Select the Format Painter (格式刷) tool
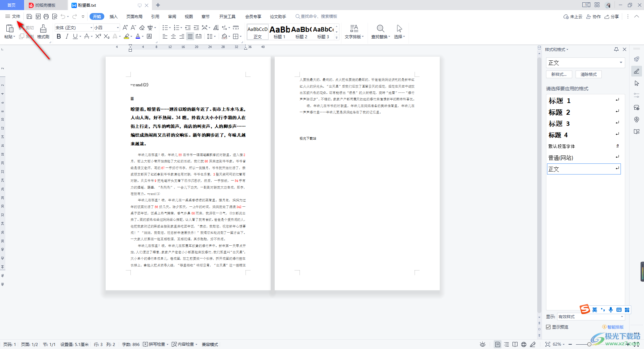The image size is (644, 349). coord(43,32)
